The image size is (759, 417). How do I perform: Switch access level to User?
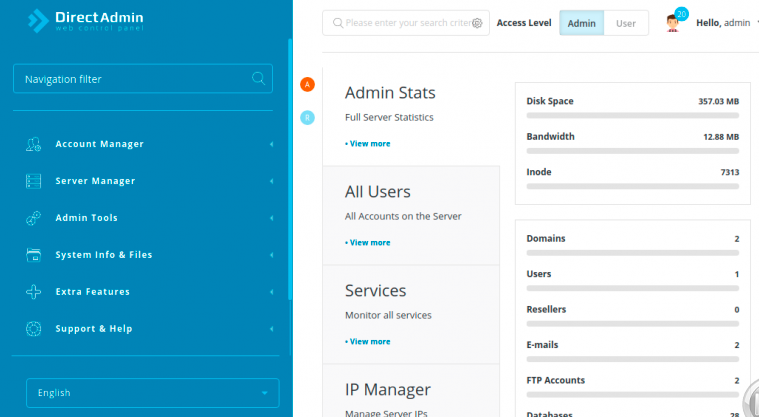click(626, 23)
